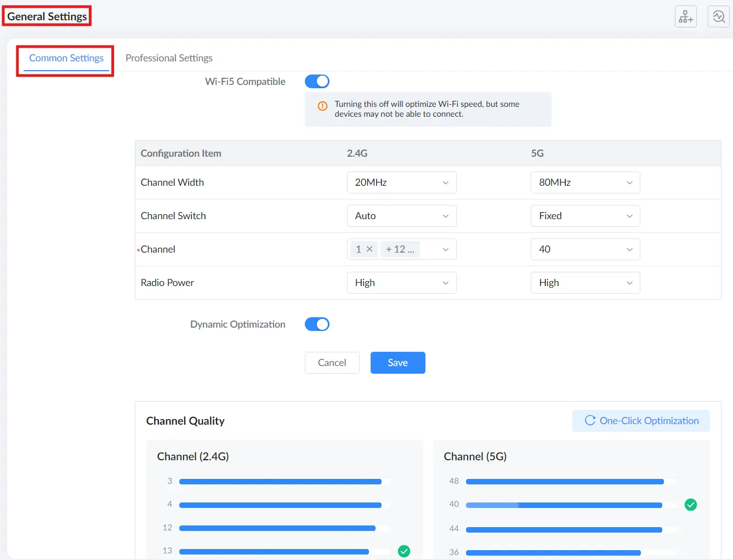Viewport: 733px width, 560px height.
Task: Click the 'Radio Power' row label
Action: coord(167,283)
